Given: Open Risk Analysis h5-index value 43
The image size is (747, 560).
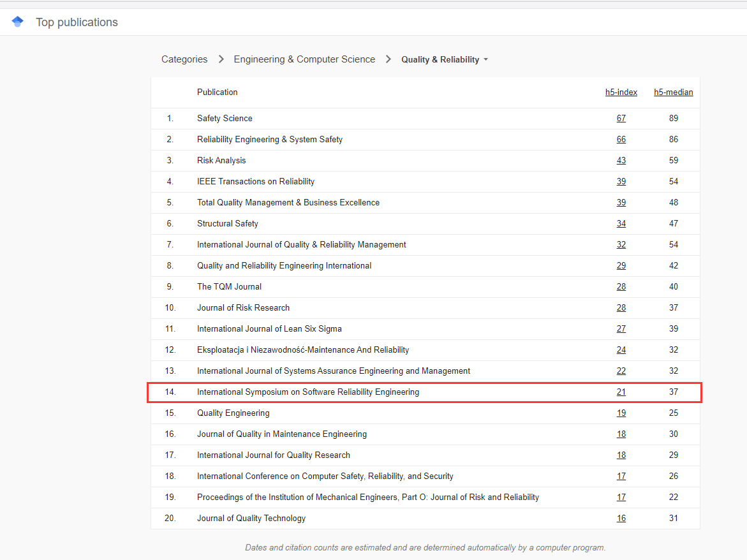Looking at the screenshot, I should pyautogui.click(x=621, y=161).
